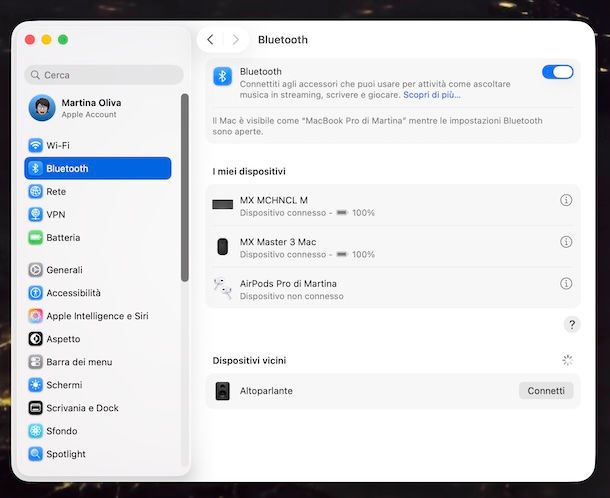
Task: Open info for AirPods Pro di Martina
Action: tap(566, 283)
